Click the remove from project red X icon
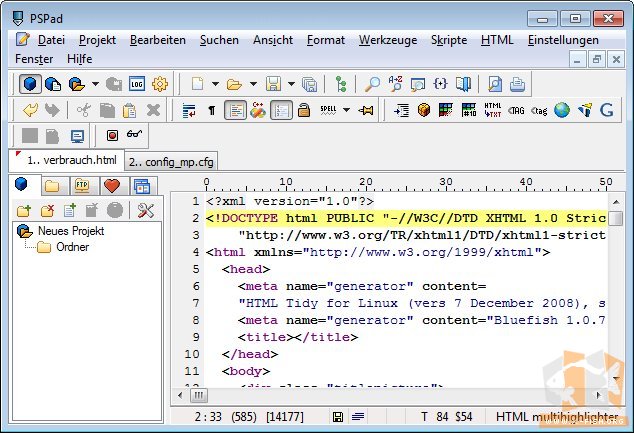 click(x=47, y=210)
